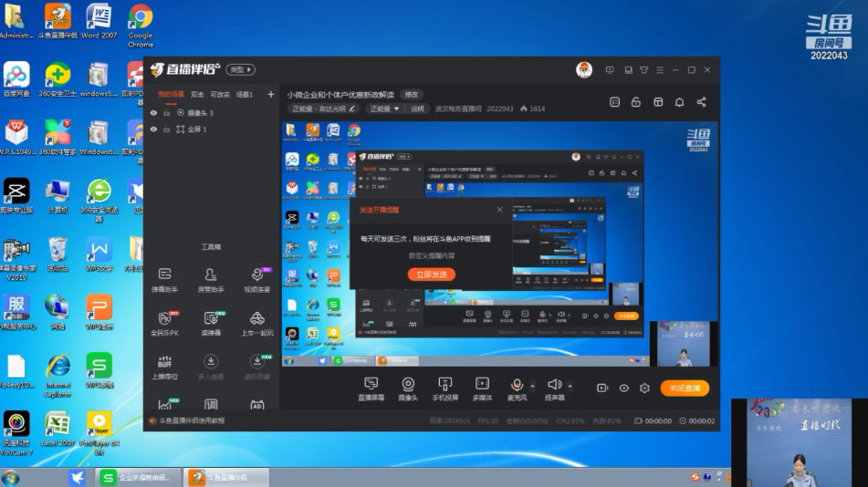Image resolution: width=868 pixels, height=487 pixels.
Task: Click the 说明 button
Action: pos(417,109)
